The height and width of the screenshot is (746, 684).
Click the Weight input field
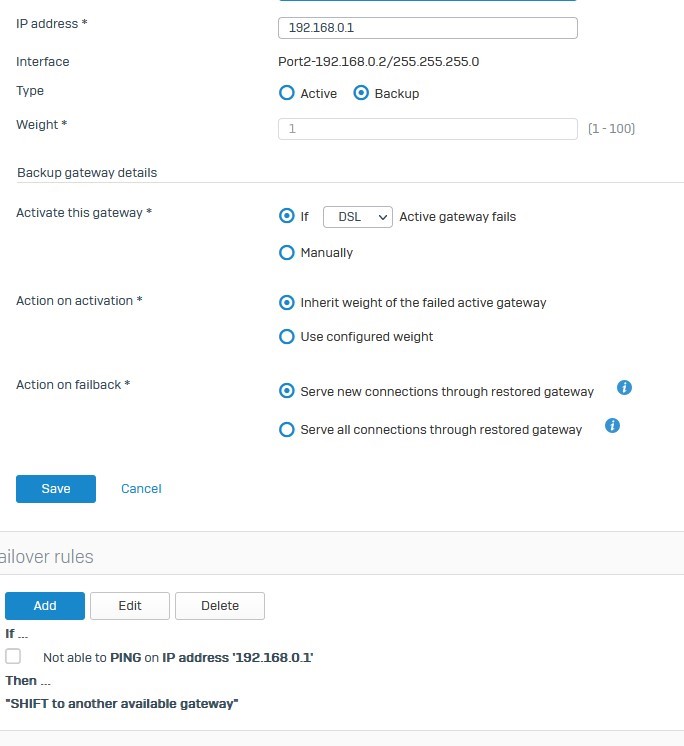coord(428,129)
